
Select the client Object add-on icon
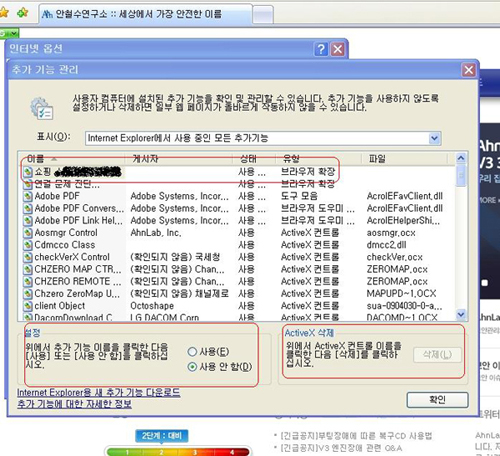[x=27, y=306]
